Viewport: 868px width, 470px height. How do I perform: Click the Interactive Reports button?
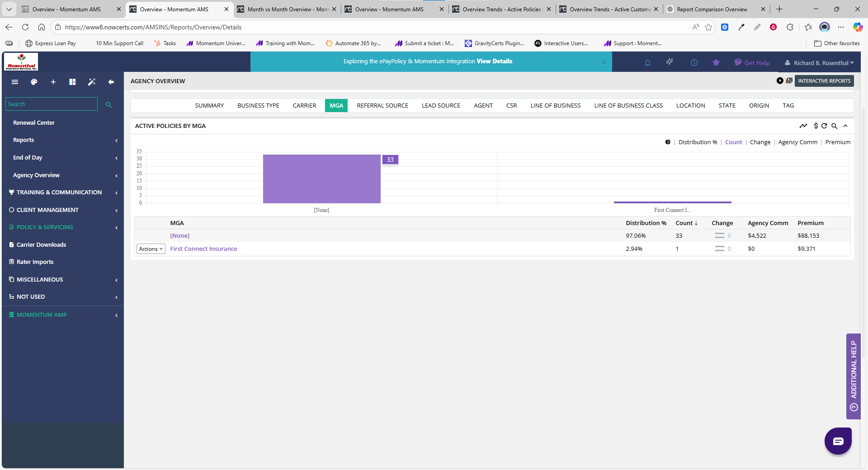(x=824, y=81)
